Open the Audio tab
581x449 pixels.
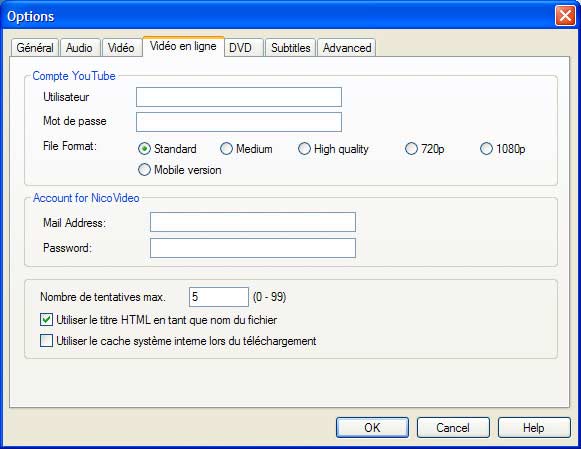point(79,48)
